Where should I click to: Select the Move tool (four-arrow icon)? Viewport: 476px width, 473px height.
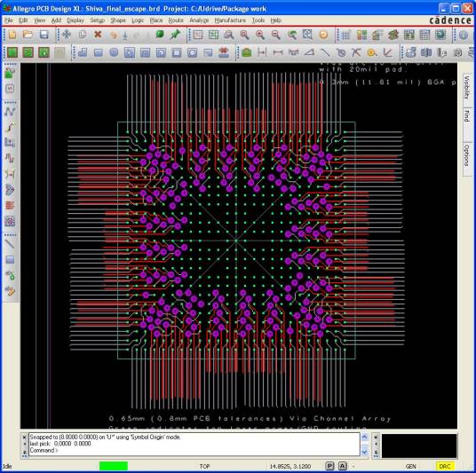[67, 35]
